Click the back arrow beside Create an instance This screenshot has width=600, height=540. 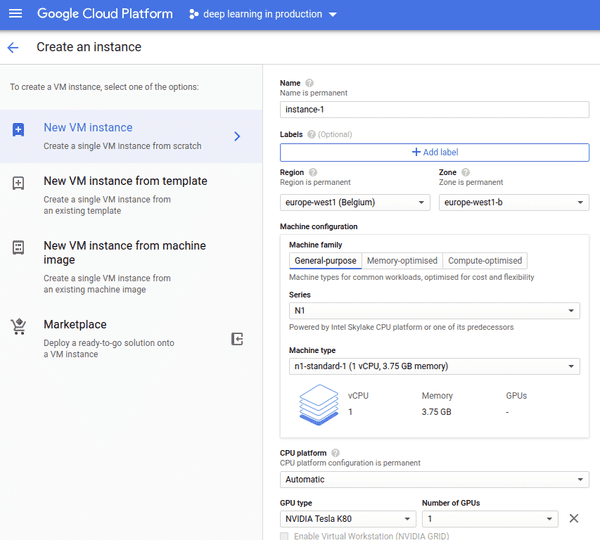(13, 47)
